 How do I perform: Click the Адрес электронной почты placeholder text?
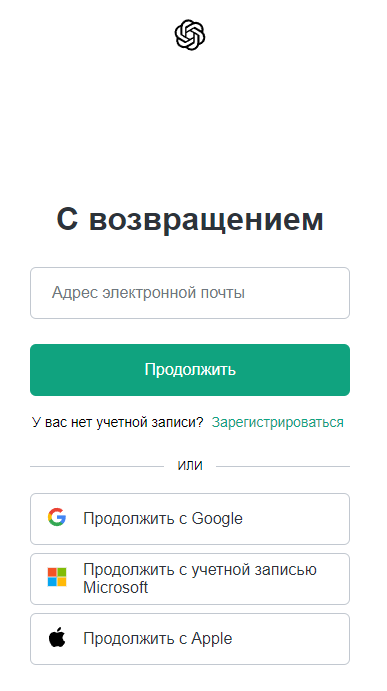148,293
